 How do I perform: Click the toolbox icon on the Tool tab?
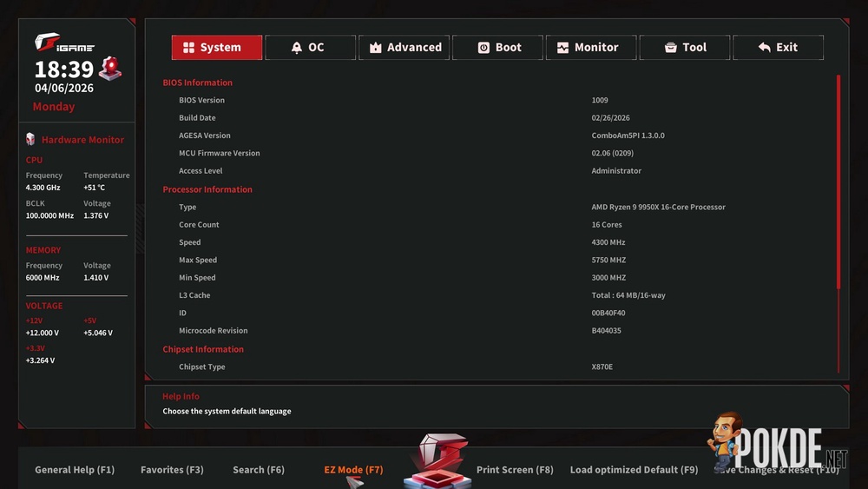[x=670, y=48]
